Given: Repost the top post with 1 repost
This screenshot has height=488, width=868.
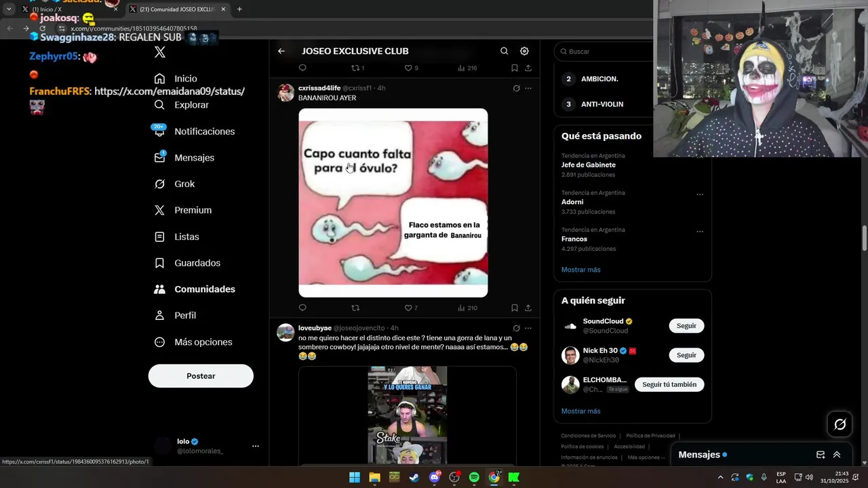Looking at the screenshot, I should pyautogui.click(x=357, y=68).
